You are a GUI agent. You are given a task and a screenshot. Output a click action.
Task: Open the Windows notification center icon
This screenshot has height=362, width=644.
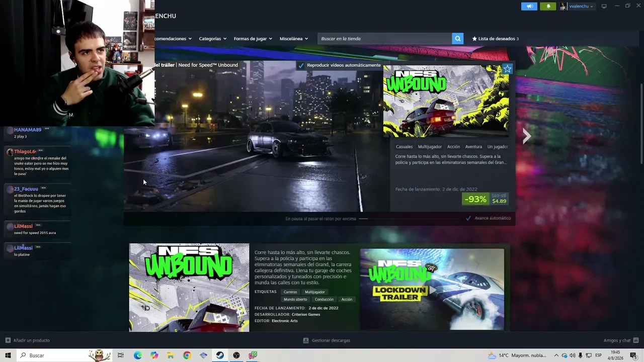click(x=633, y=355)
